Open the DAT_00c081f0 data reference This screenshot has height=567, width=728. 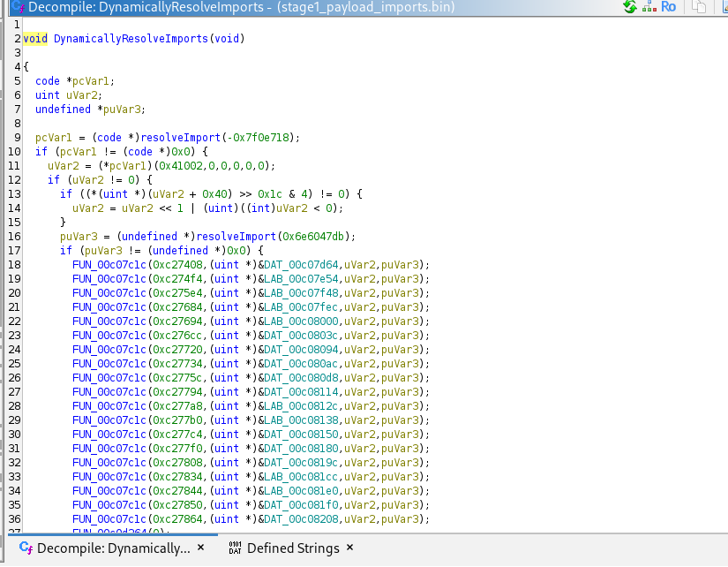tap(301, 504)
